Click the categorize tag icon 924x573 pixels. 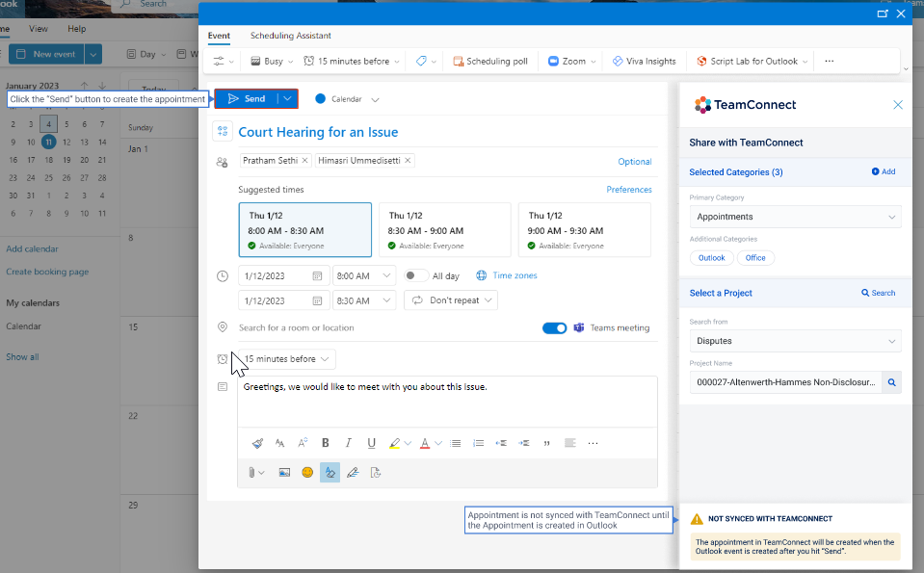421,62
